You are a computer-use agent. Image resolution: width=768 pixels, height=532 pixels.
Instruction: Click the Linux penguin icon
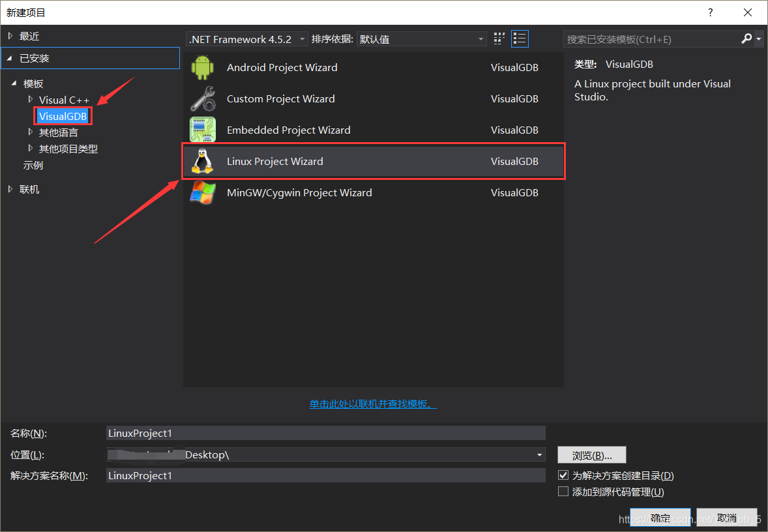tap(202, 161)
